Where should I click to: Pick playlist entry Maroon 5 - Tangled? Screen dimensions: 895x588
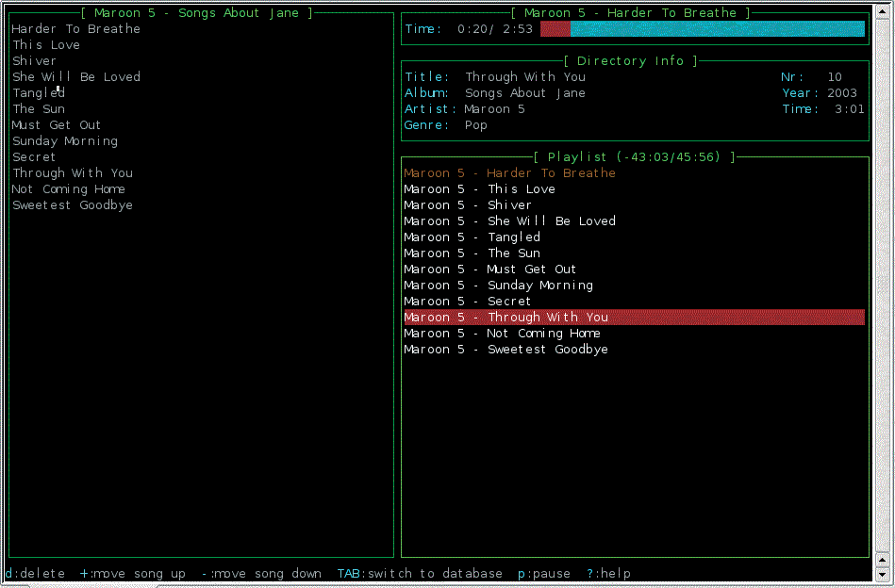472,237
